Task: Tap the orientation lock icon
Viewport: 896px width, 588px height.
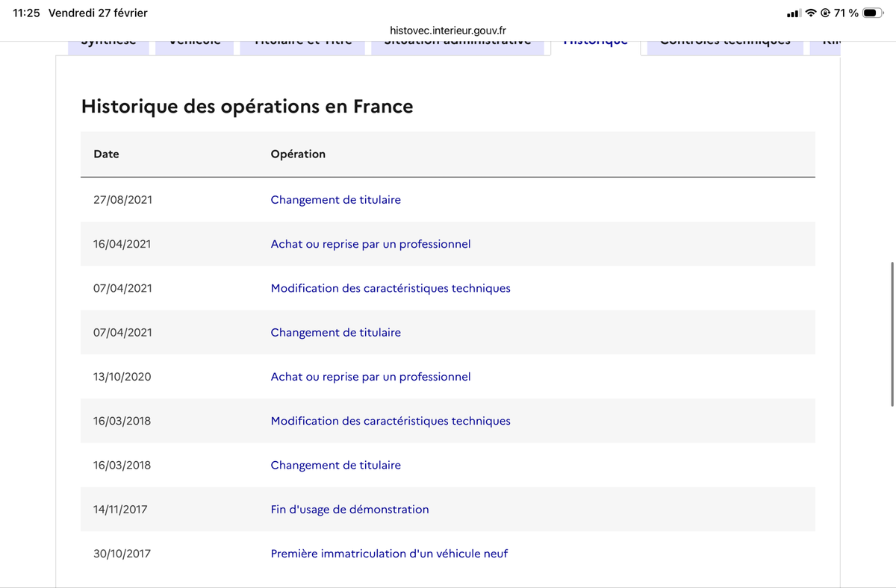Action: click(825, 13)
